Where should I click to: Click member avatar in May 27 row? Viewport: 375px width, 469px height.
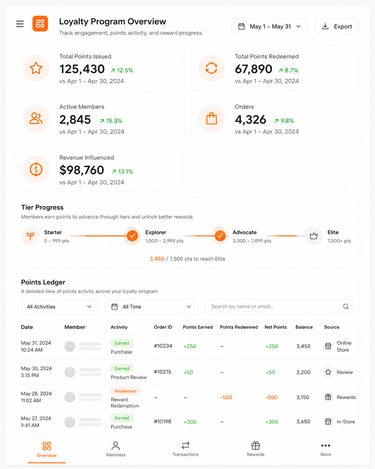point(70,422)
